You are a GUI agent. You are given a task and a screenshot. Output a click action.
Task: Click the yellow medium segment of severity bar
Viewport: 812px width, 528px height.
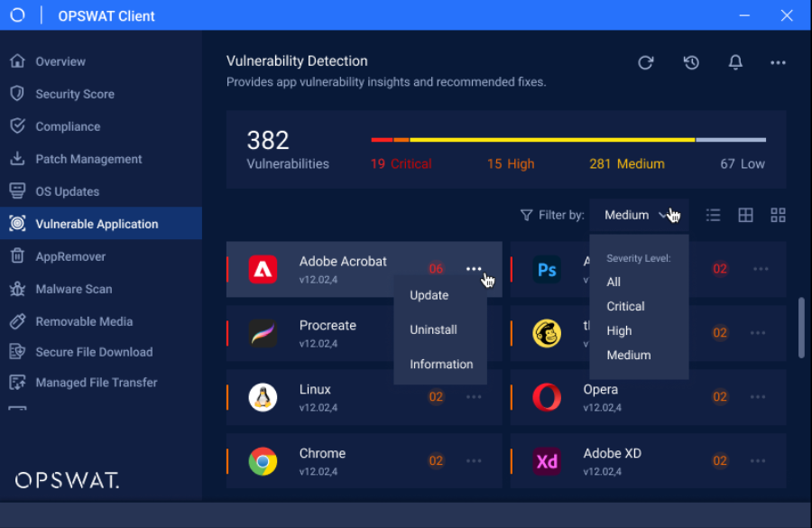(552, 139)
